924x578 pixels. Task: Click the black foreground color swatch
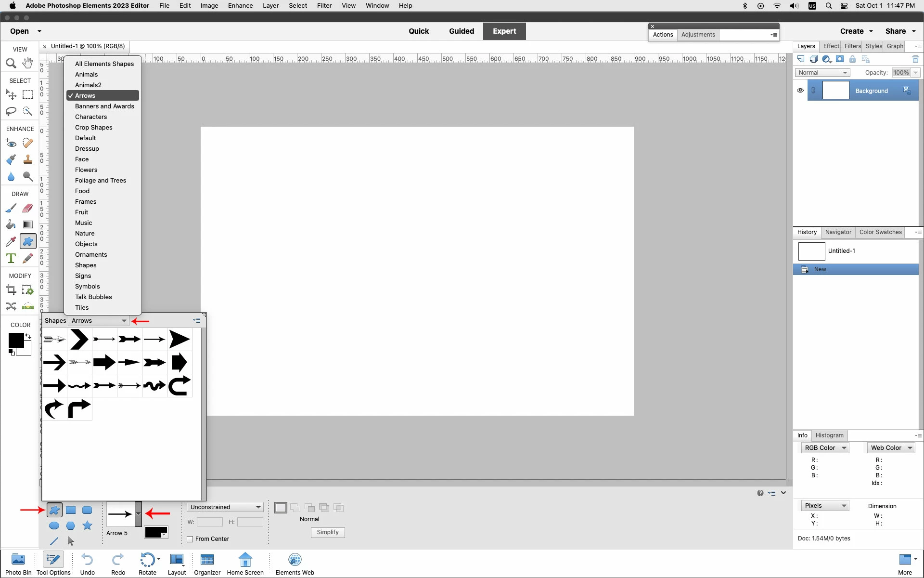[16, 340]
